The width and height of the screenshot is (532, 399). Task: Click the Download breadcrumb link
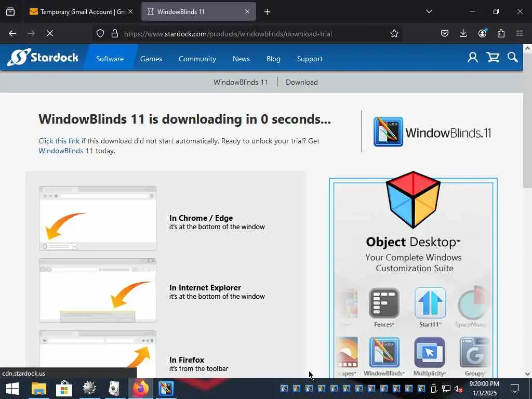[x=302, y=82]
